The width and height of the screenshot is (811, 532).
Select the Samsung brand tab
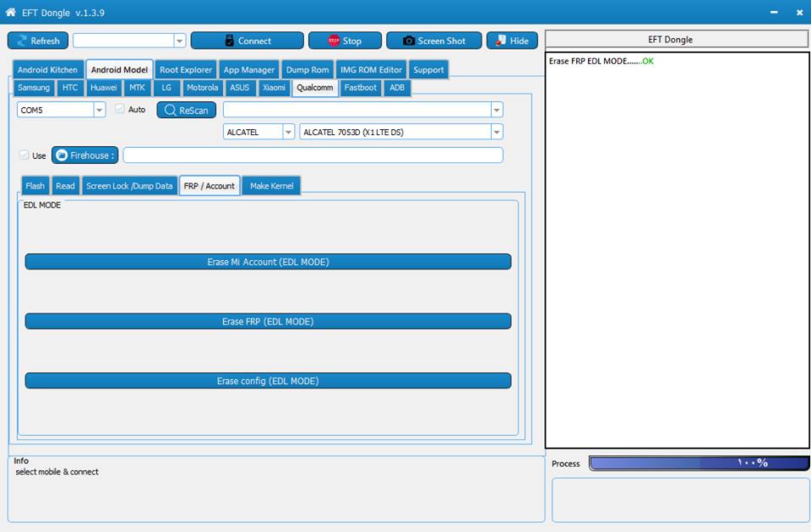(34, 87)
